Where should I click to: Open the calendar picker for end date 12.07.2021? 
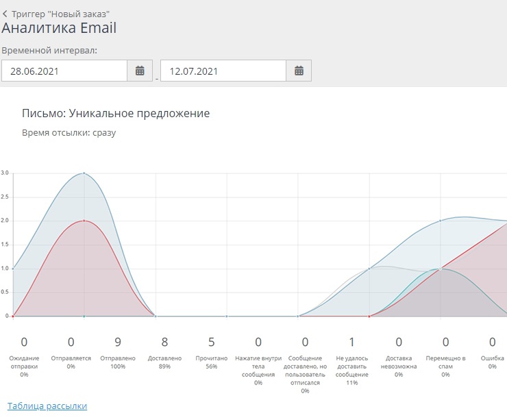(x=299, y=71)
